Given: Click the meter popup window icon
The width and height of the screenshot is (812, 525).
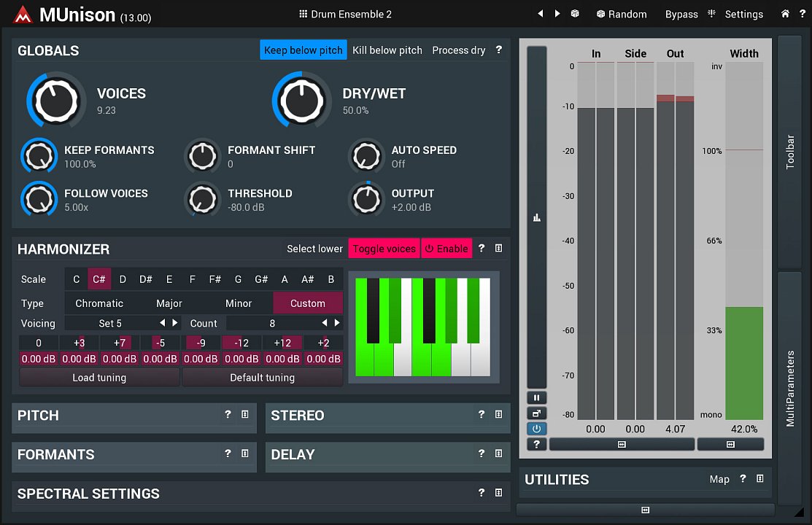Looking at the screenshot, I should [x=536, y=413].
